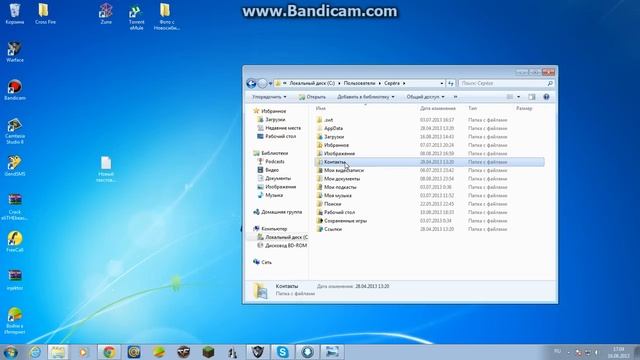Click the refresh button beside the address bar
640x360 pixels.
(451, 83)
